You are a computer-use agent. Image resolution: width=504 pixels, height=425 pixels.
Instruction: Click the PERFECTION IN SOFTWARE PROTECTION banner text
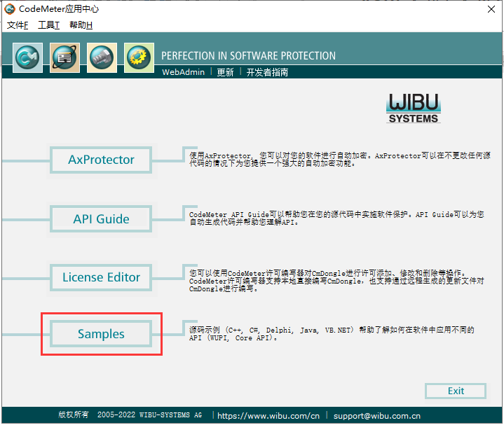pos(248,56)
